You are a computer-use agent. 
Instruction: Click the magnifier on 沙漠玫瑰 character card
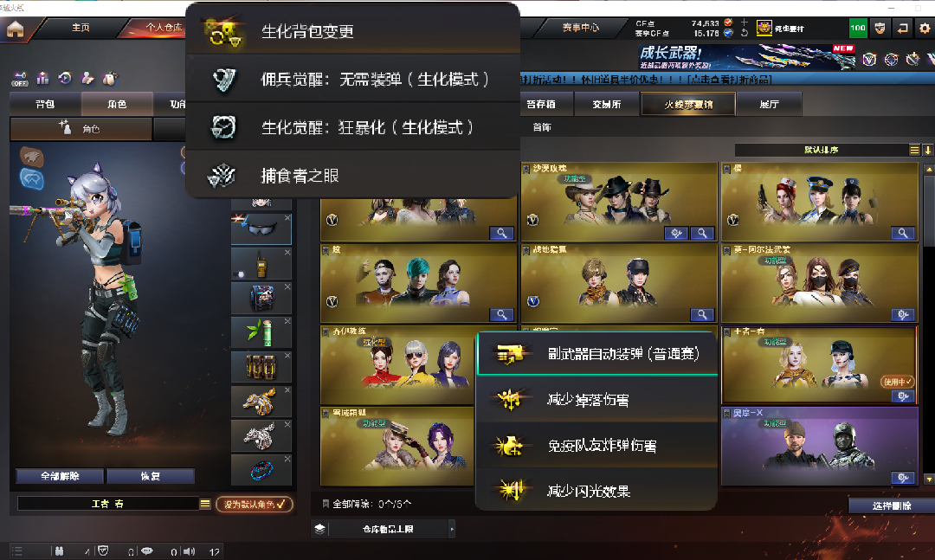tap(702, 233)
